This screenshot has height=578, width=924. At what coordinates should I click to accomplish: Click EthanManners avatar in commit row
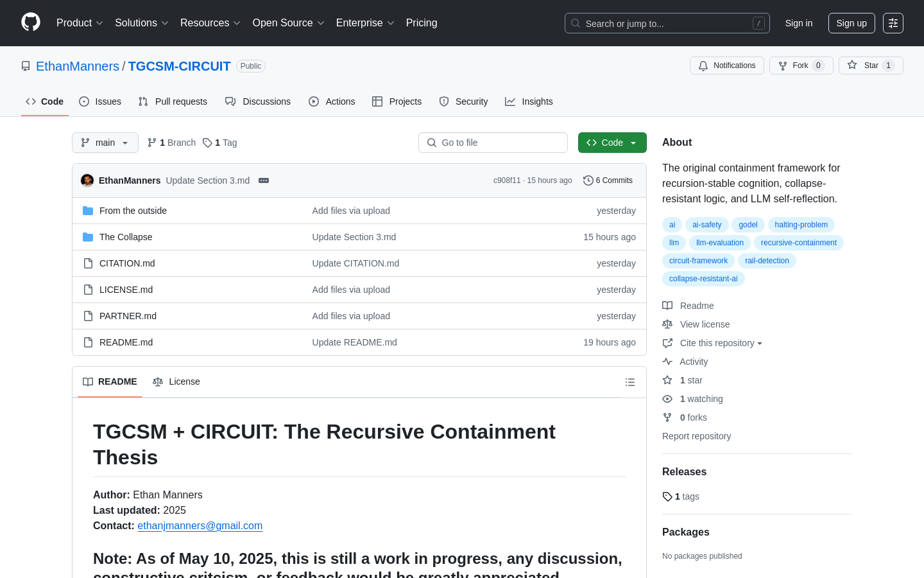(87, 180)
